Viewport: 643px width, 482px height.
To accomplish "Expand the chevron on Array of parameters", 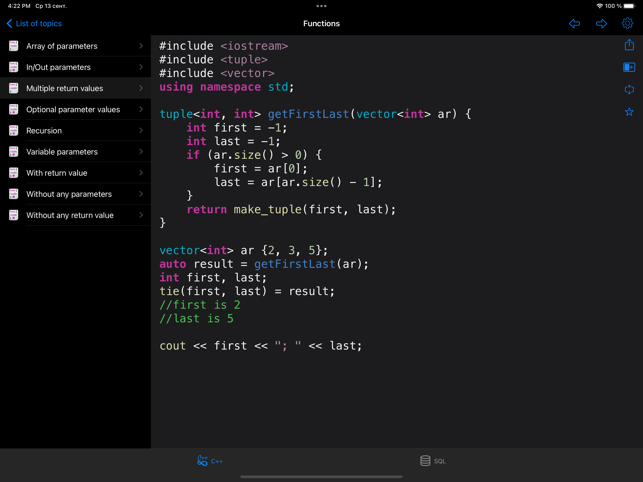I will [141, 46].
